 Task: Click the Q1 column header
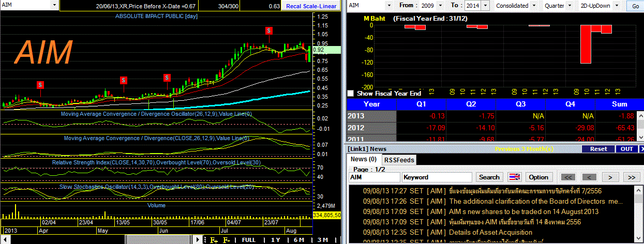coord(421,104)
